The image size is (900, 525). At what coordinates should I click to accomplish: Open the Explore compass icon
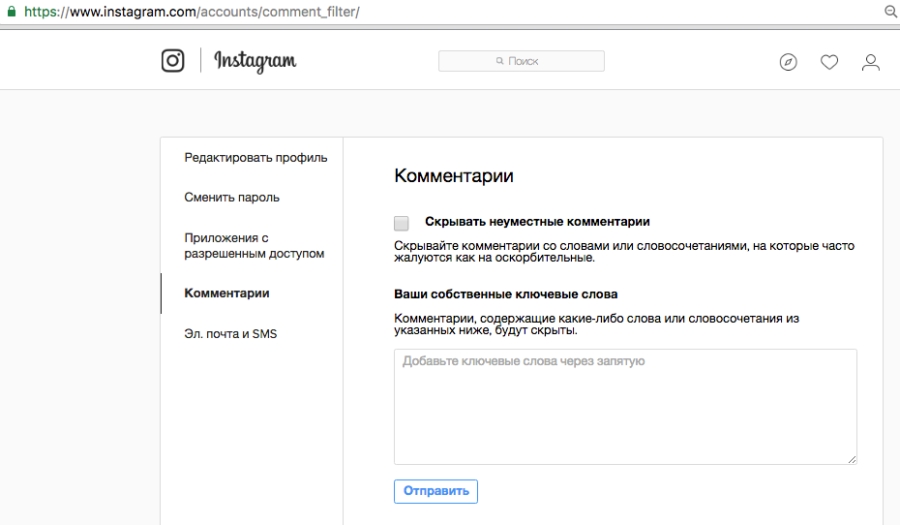pyautogui.click(x=788, y=62)
